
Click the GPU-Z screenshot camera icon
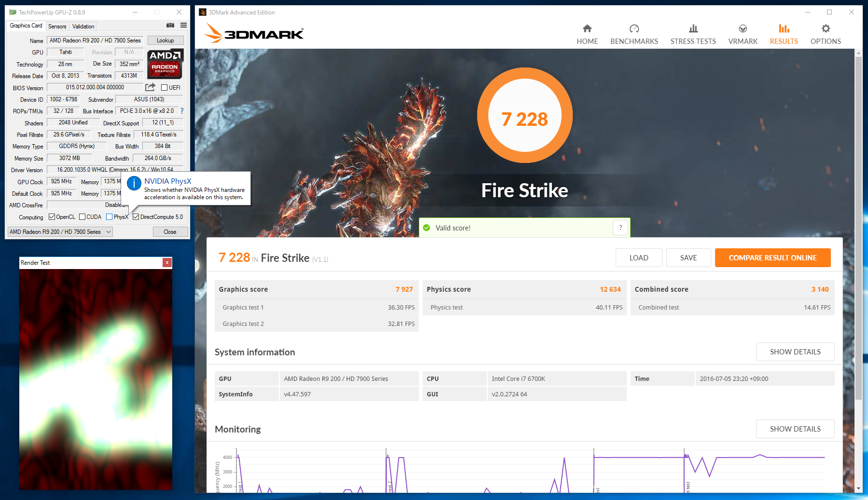coord(170,25)
